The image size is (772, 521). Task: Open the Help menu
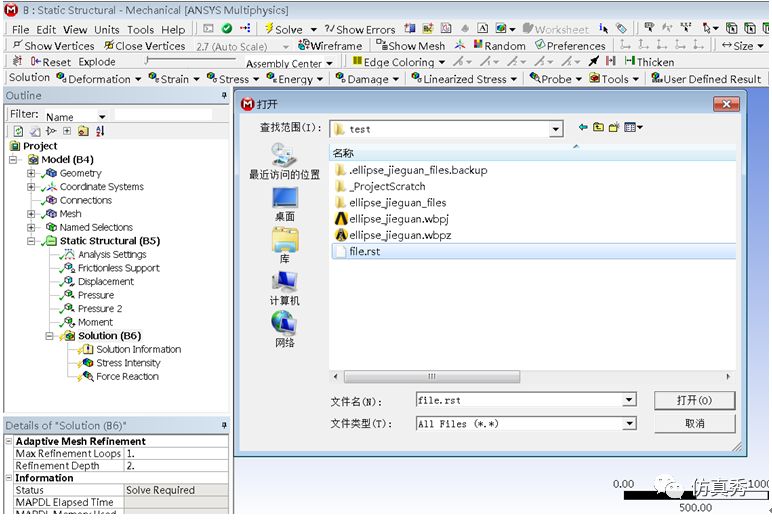point(173,30)
